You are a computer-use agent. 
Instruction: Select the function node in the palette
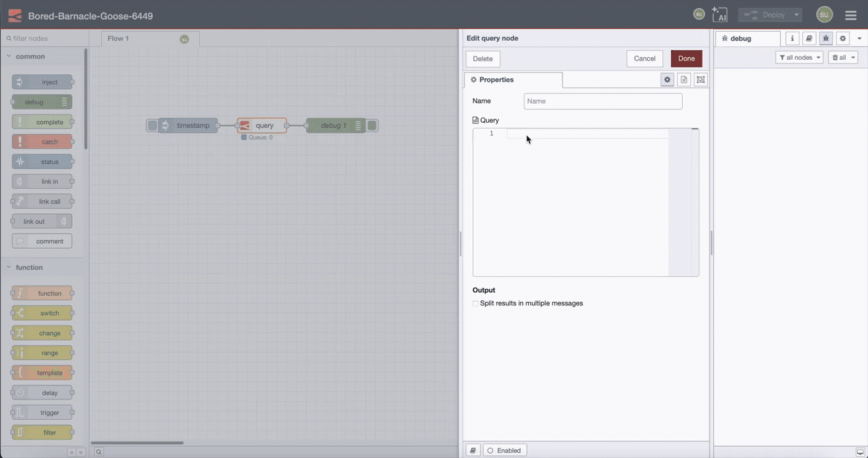(41, 293)
